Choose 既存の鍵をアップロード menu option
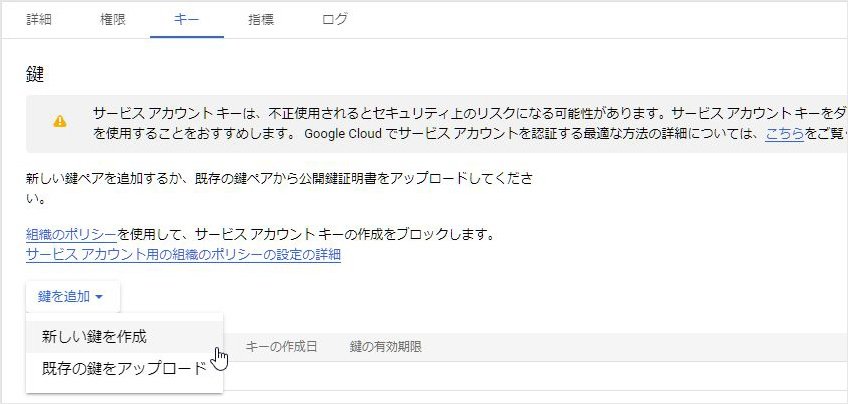 [123, 367]
